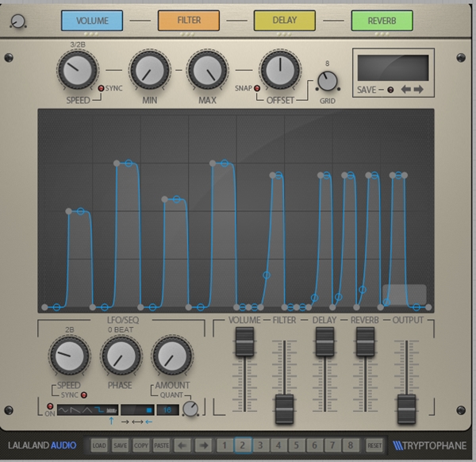Select pattern slot 5
Image resolution: width=476 pixels, height=462 pixels.
297,445
